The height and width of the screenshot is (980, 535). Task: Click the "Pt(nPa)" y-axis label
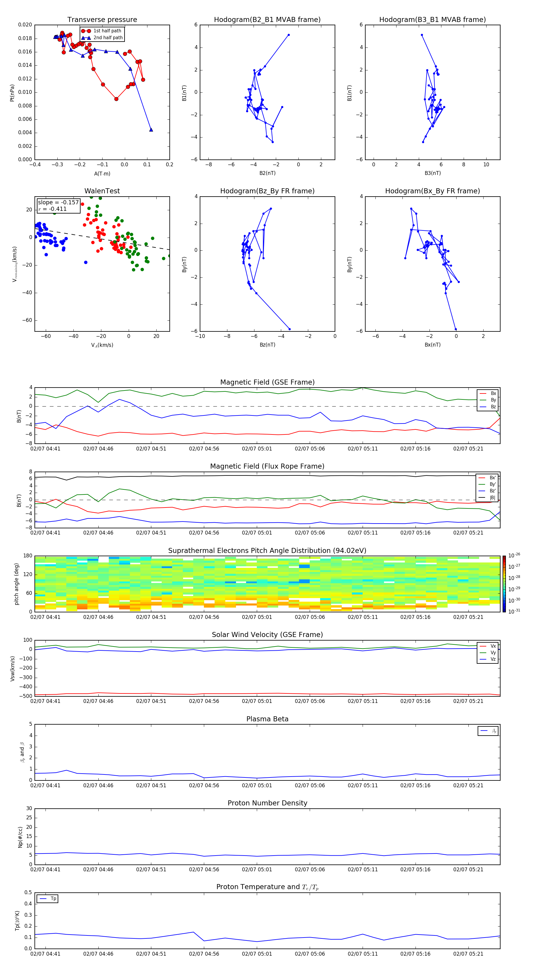pos(12,93)
